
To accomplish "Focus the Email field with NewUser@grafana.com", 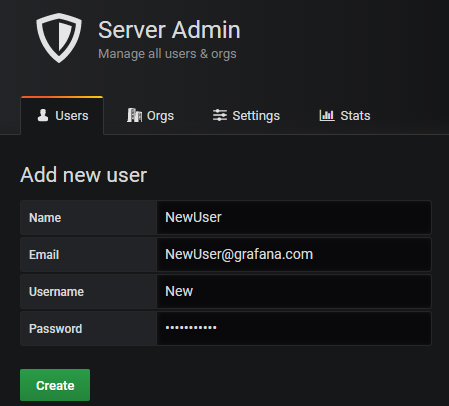I will click(x=294, y=254).
